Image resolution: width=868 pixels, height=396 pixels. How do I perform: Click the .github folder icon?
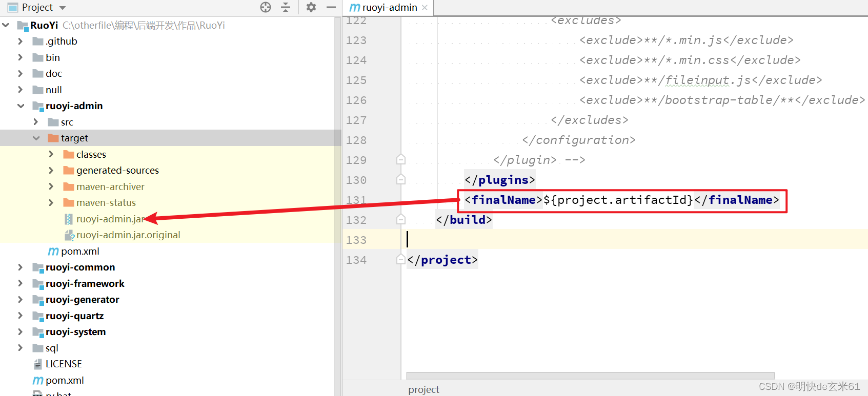(x=38, y=41)
